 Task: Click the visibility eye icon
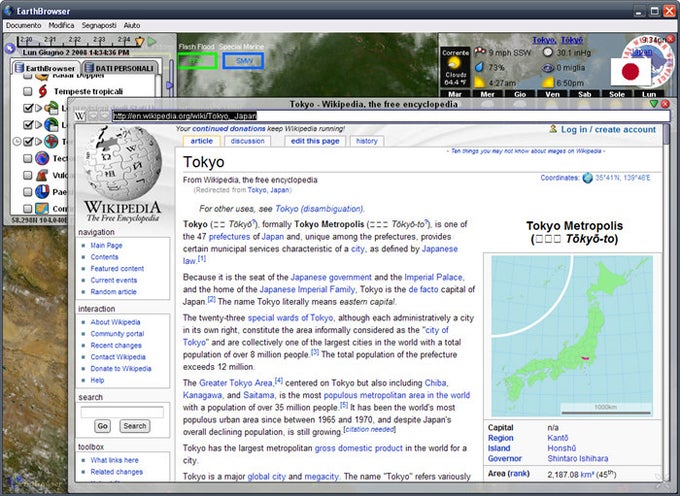548,68
